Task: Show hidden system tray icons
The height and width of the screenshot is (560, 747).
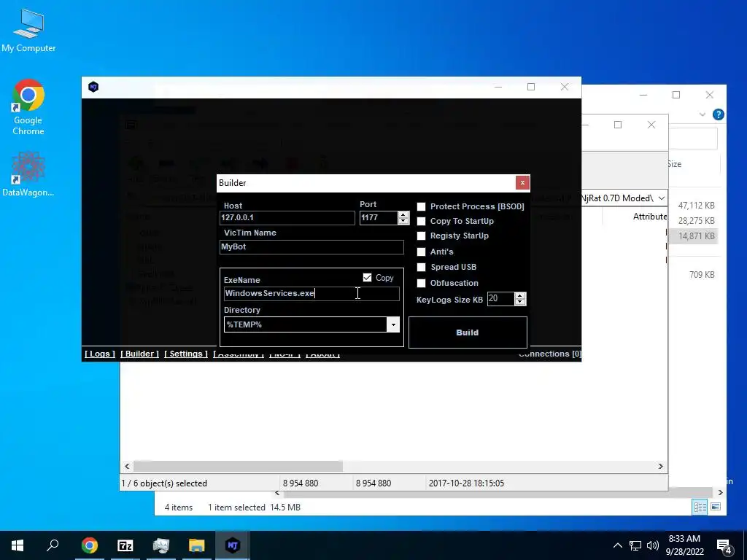Action: tap(617, 545)
